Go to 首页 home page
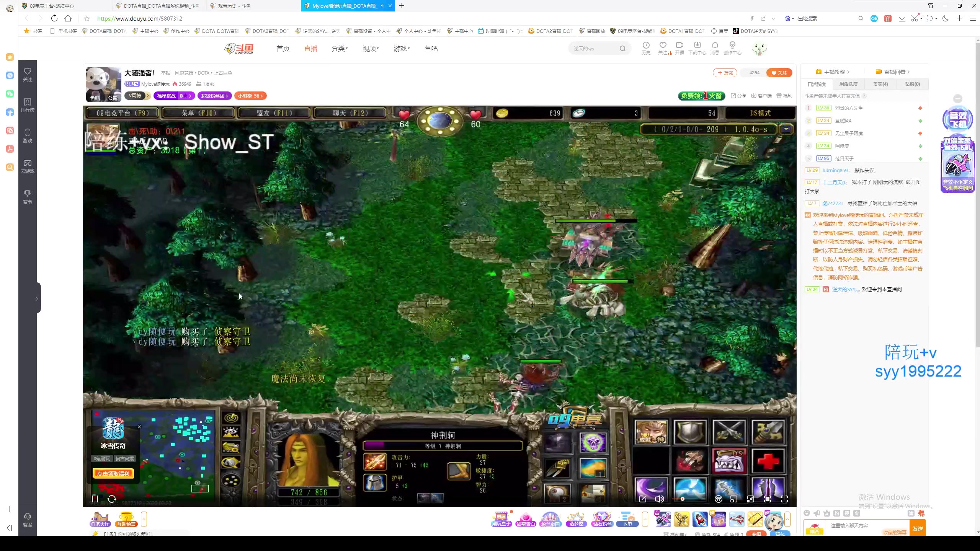 pos(283,48)
